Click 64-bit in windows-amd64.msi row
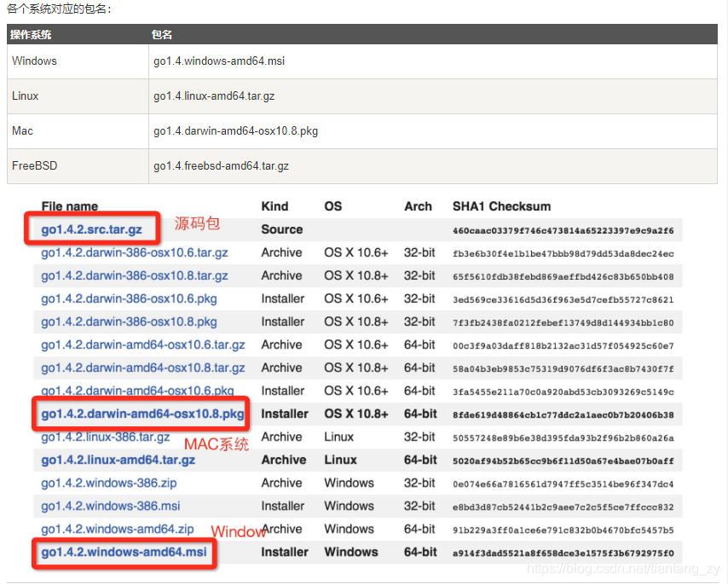 [420, 552]
